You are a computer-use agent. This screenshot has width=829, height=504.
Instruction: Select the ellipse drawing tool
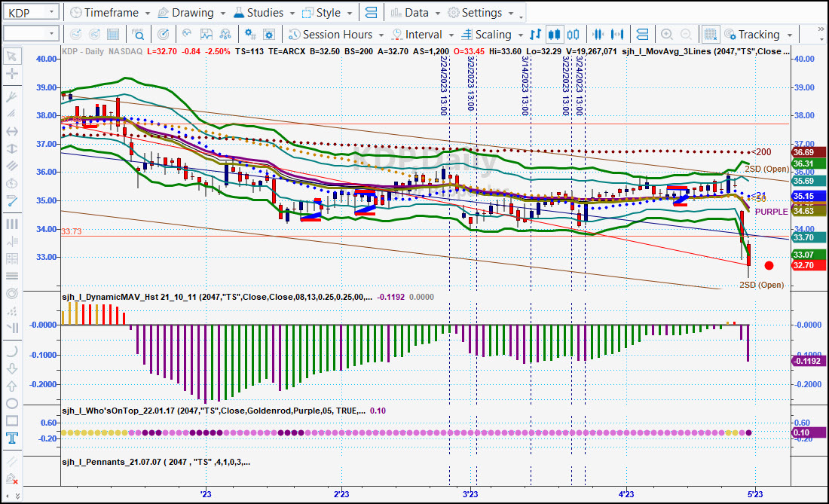pyautogui.click(x=11, y=404)
